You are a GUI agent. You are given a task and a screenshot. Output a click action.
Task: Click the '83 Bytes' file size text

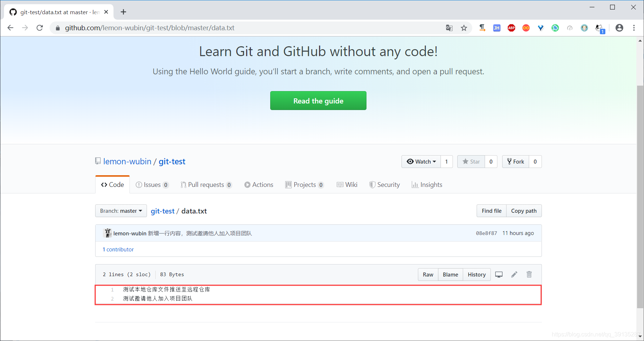tap(172, 275)
